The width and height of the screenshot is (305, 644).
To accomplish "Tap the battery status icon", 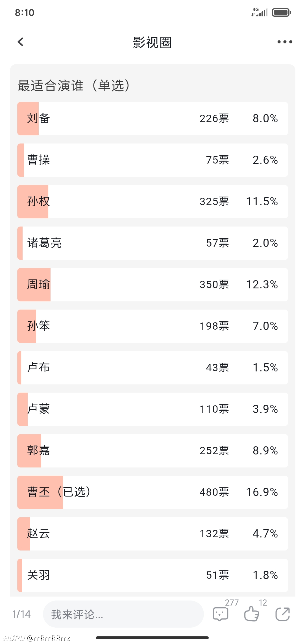I will click(x=282, y=12).
